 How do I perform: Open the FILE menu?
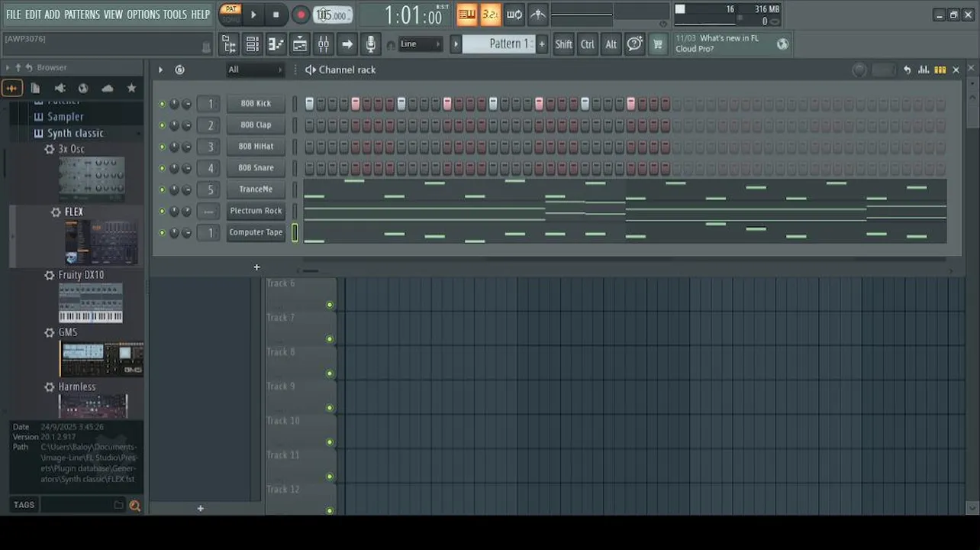coord(14,15)
